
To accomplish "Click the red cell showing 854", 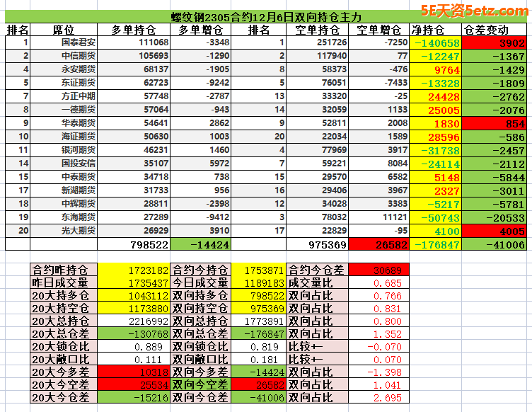I will click(494, 124).
